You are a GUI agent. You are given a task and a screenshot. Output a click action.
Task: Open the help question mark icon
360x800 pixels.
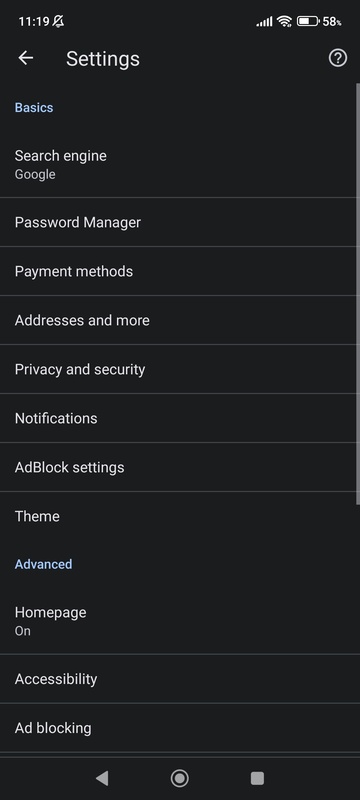coord(338,58)
